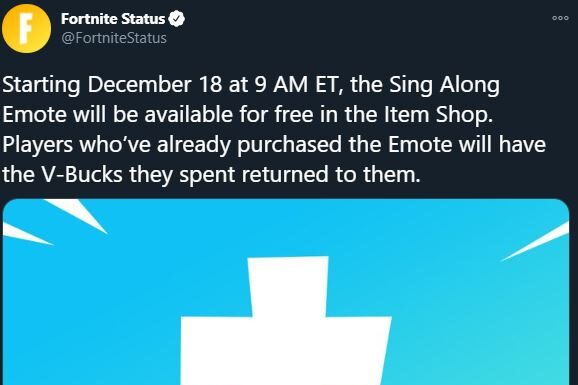
Task: Click the words "Item Shop" in the tweet
Action: (438, 115)
